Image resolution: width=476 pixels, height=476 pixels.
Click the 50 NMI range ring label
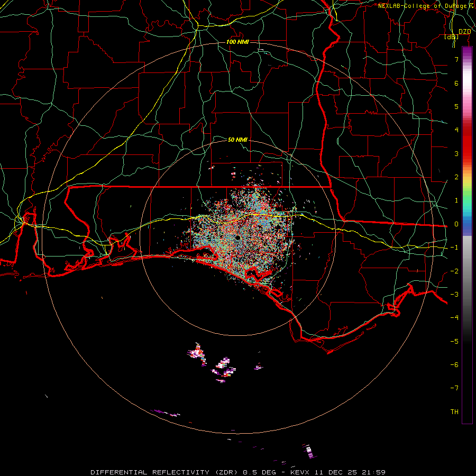pos(237,140)
